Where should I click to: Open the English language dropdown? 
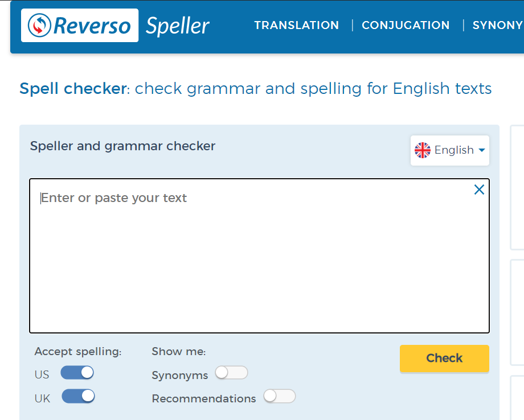(x=449, y=150)
